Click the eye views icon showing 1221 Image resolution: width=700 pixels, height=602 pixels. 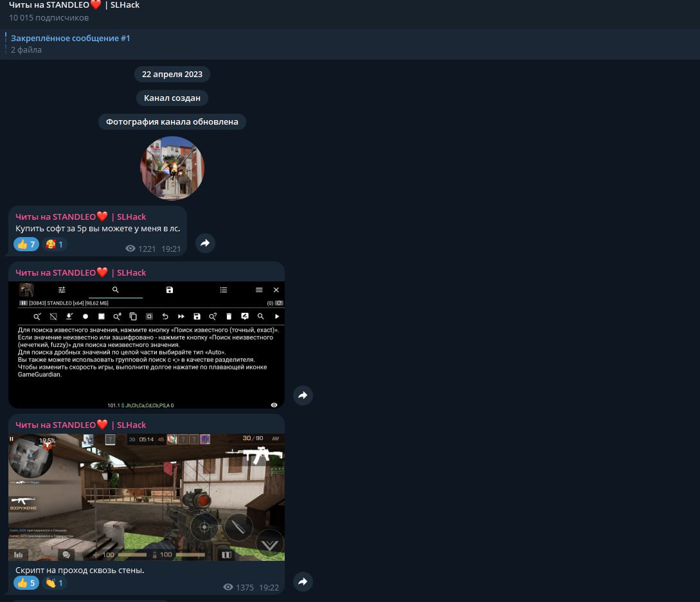[130, 249]
